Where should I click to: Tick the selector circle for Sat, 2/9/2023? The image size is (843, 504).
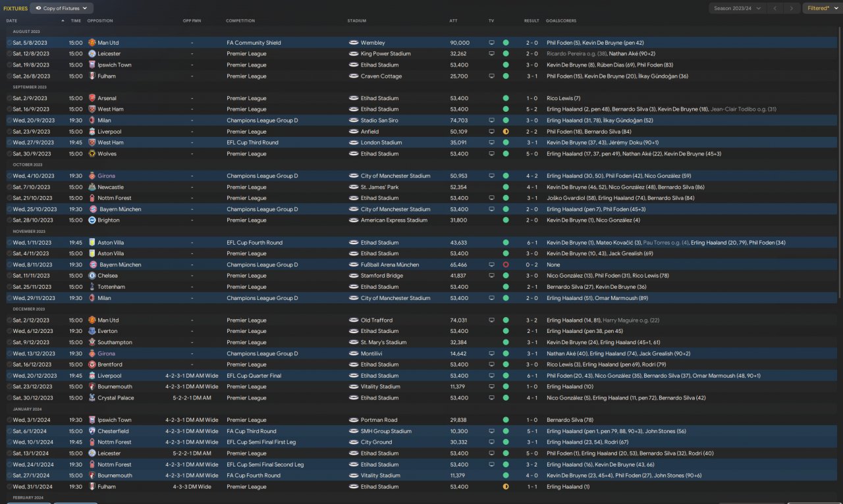point(9,98)
